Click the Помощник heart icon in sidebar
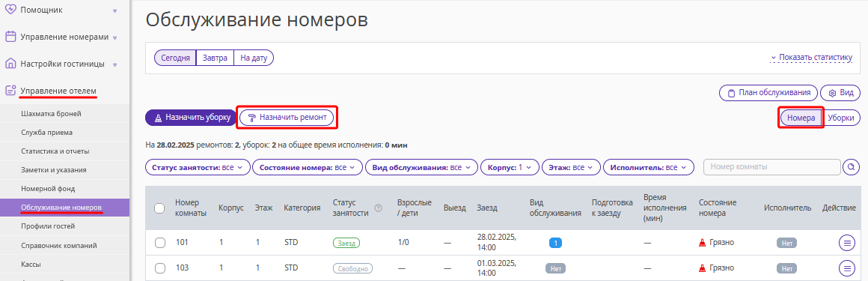This screenshot has height=281, width=868. click(x=10, y=10)
